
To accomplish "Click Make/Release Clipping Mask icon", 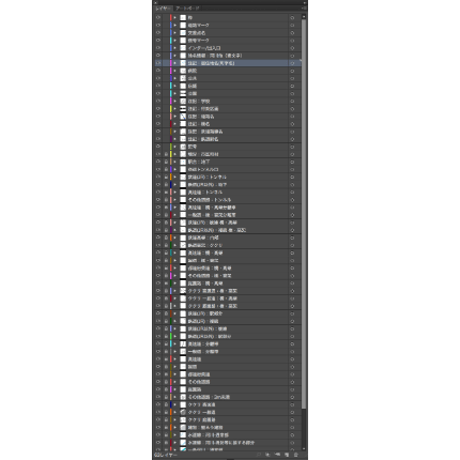I will coord(268,454).
